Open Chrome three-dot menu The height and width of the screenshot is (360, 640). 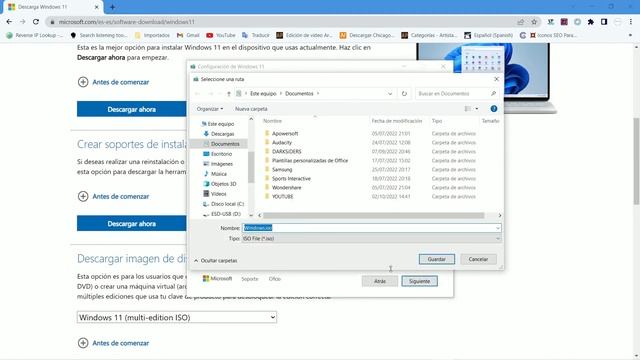tap(631, 22)
